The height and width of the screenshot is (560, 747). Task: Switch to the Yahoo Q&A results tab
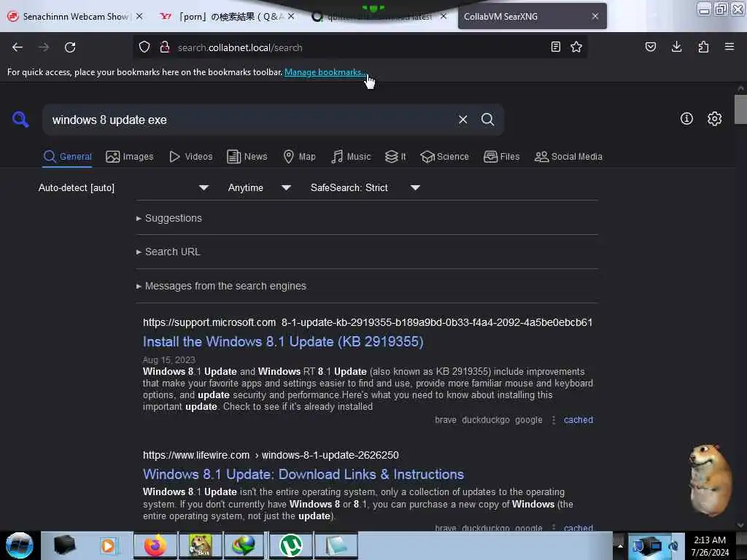coord(228,17)
